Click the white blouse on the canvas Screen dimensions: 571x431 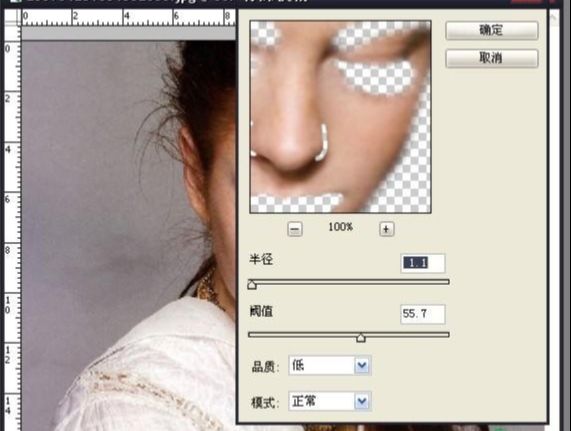(153, 371)
